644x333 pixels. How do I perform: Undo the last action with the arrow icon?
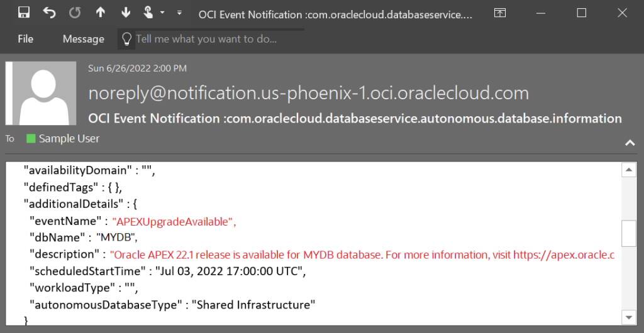tap(49, 13)
